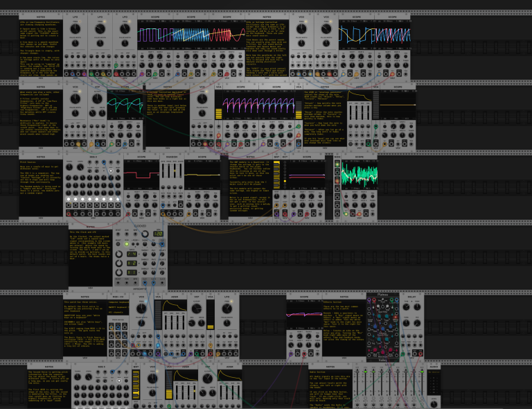Click FDBK knob on Delay module
The image size is (532, 409).
[x=417, y=307]
